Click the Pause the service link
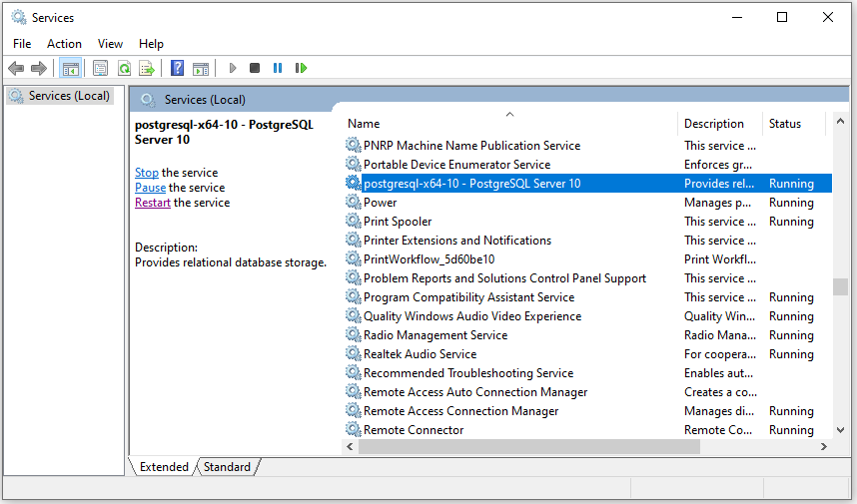Screen dimensions: 857x504 click(x=150, y=188)
